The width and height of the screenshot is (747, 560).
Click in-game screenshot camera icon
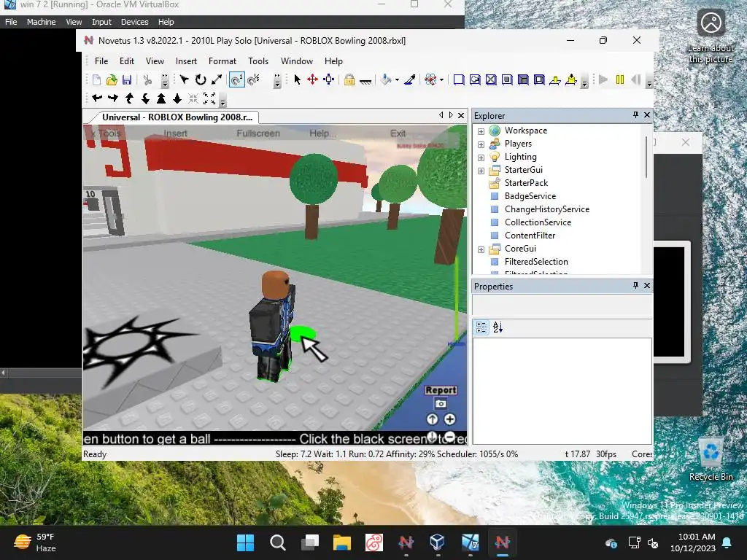click(441, 404)
